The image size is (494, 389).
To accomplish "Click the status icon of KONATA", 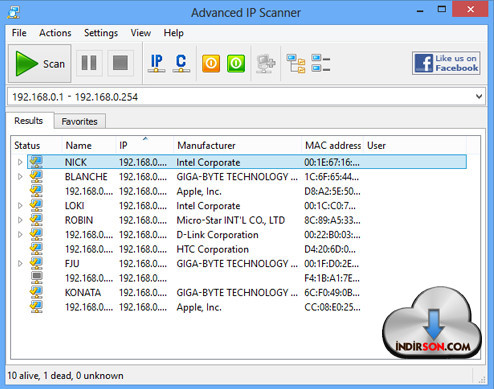I will 36,292.
